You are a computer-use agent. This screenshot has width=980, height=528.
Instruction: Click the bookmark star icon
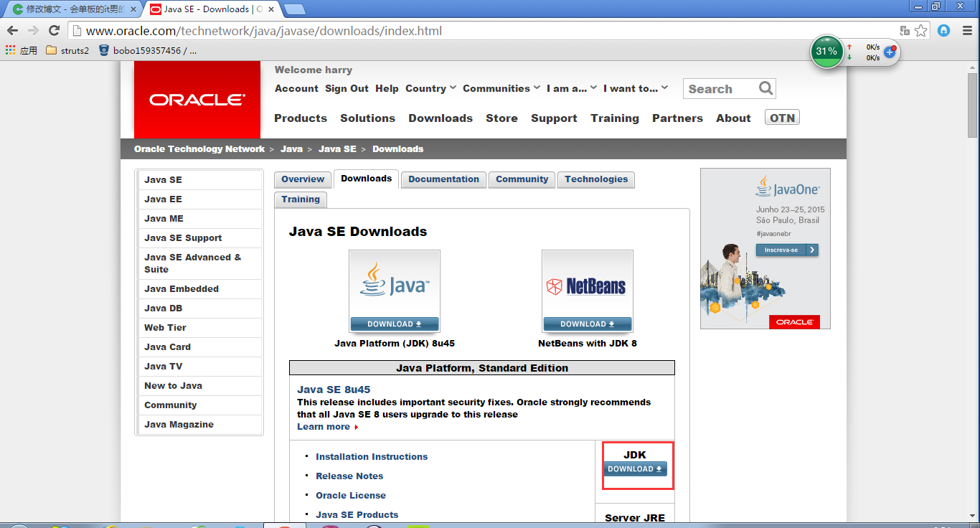coord(921,31)
